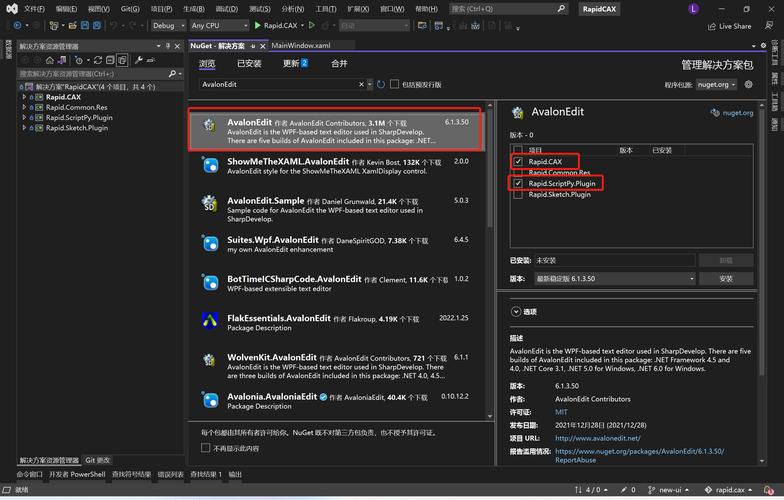This screenshot has width=784, height=500.
Task: Open the nuget.org package source dropdown
Action: 716,84
